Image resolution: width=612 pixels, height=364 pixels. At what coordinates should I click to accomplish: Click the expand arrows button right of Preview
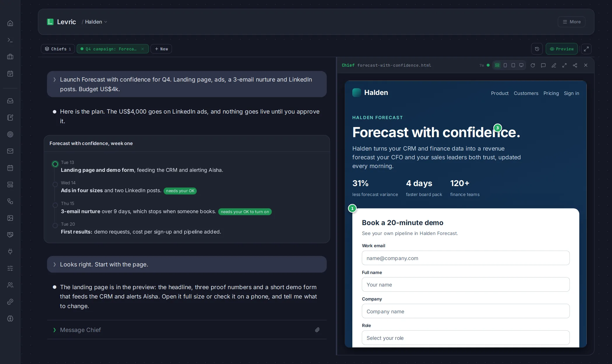pyautogui.click(x=586, y=49)
